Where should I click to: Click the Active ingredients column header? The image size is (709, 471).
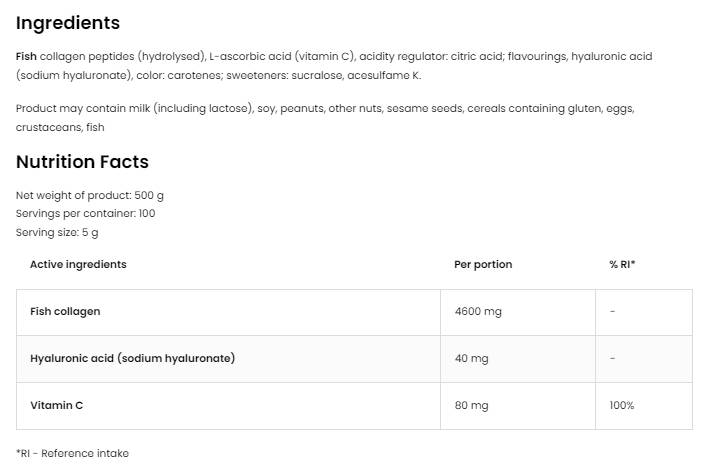tap(78, 264)
